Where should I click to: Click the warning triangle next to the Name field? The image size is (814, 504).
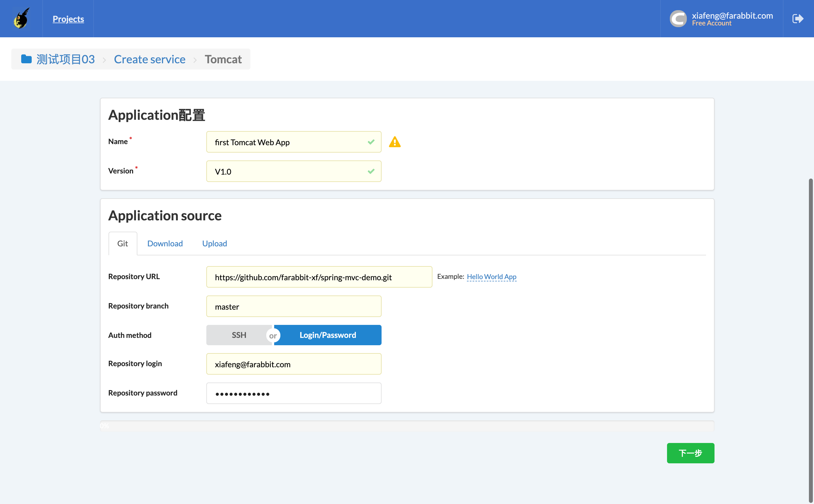click(395, 142)
